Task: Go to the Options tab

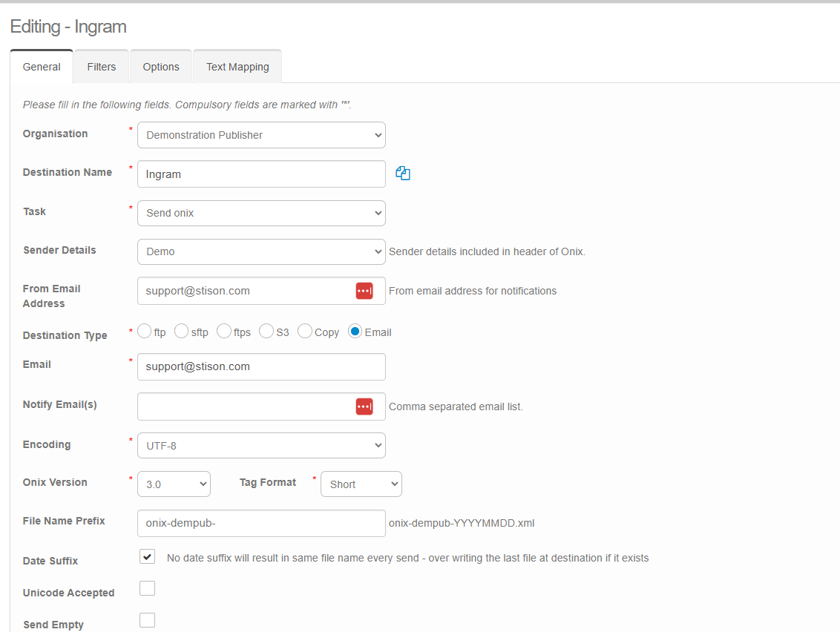Action: (161, 67)
